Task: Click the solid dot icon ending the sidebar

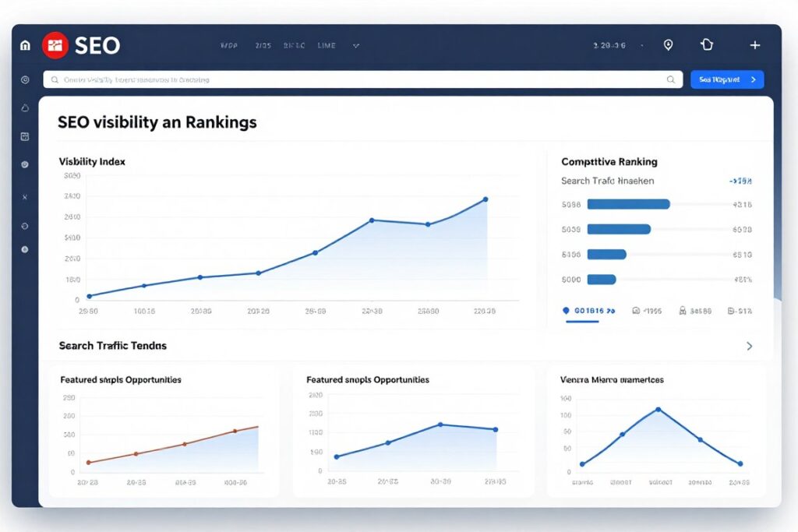Action: coord(25,249)
